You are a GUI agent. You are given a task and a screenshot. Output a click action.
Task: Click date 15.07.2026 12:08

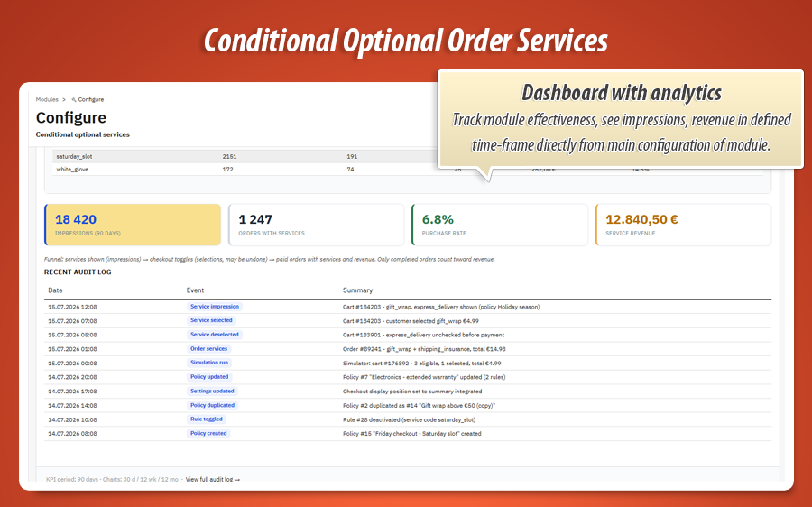point(72,307)
